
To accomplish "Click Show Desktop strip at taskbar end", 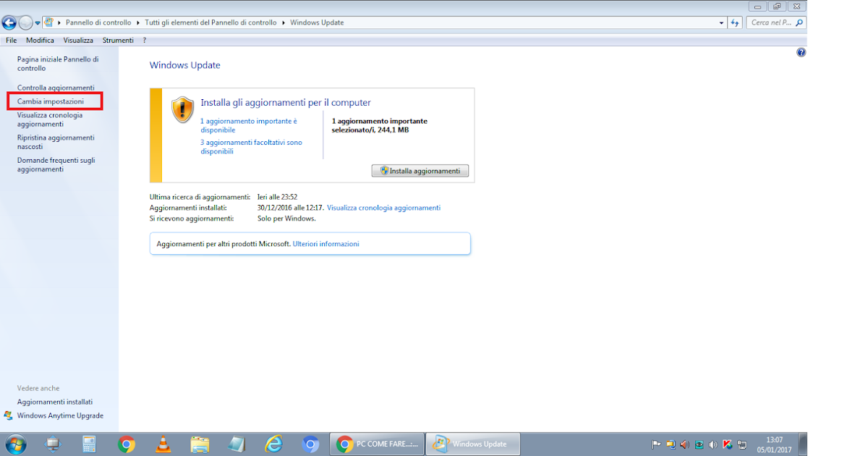I will (x=802, y=444).
